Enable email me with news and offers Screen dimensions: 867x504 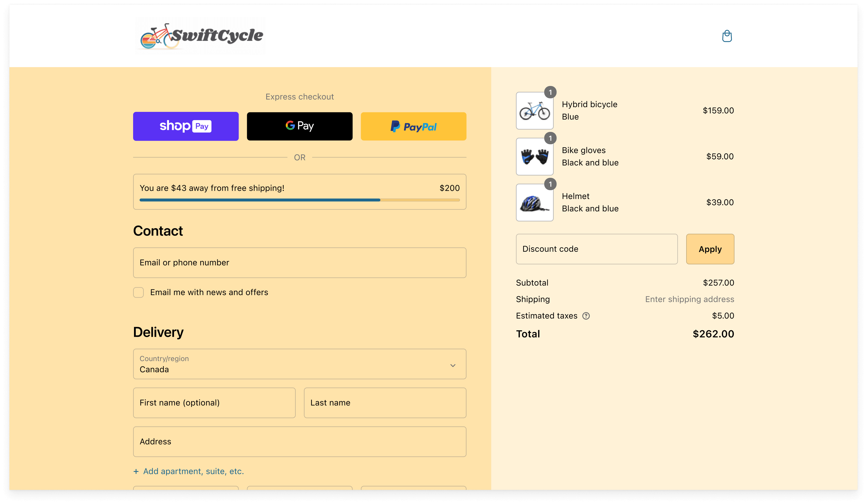coord(138,292)
